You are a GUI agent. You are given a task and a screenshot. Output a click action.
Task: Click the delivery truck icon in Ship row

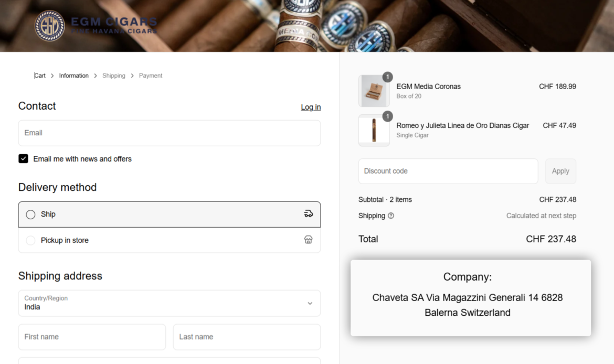coord(309,213)
